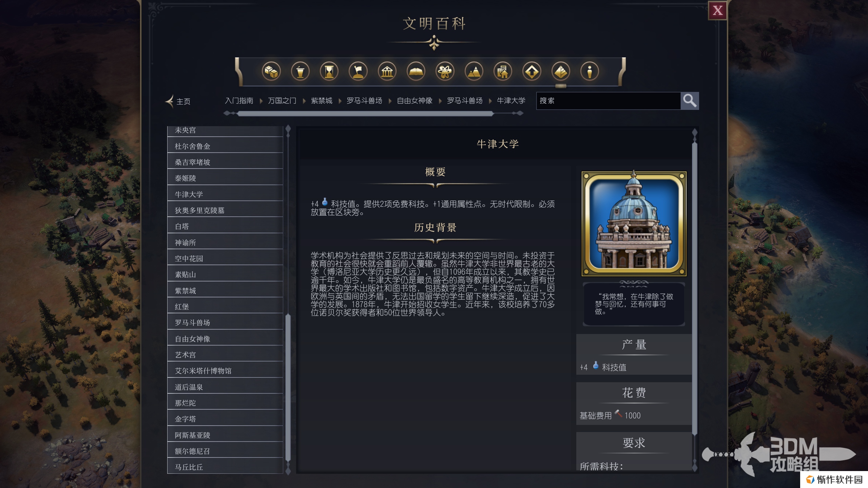Select 罗马斗兽场 in the list
Viewport: 868px width, 488px height.
225,321
